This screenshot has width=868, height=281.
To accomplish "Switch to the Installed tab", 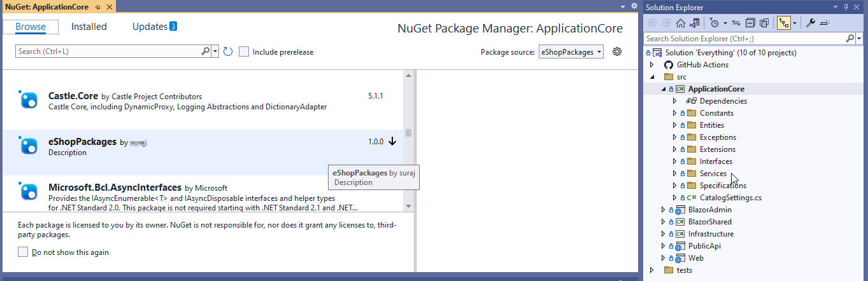I will [x=89, y=27].
